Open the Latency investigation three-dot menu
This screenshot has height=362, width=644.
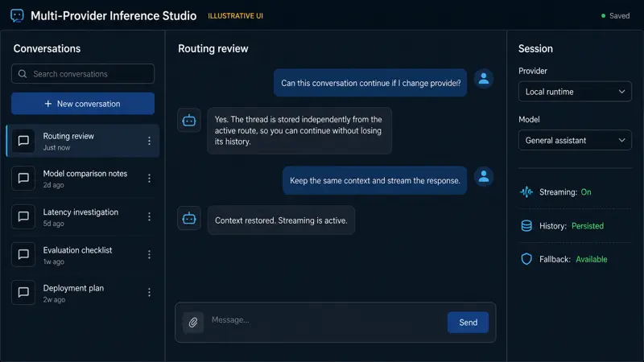[x=149, y=216]
